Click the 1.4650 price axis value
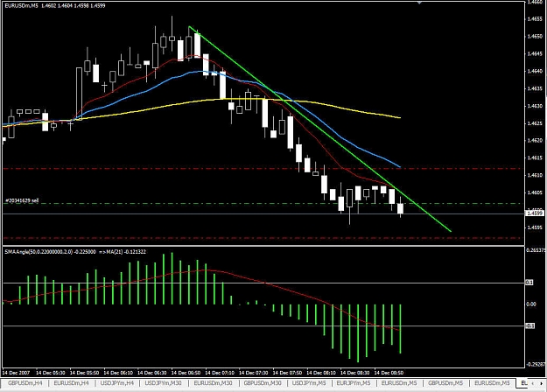This screenshot has width=547, height=392. coord(535,36)
